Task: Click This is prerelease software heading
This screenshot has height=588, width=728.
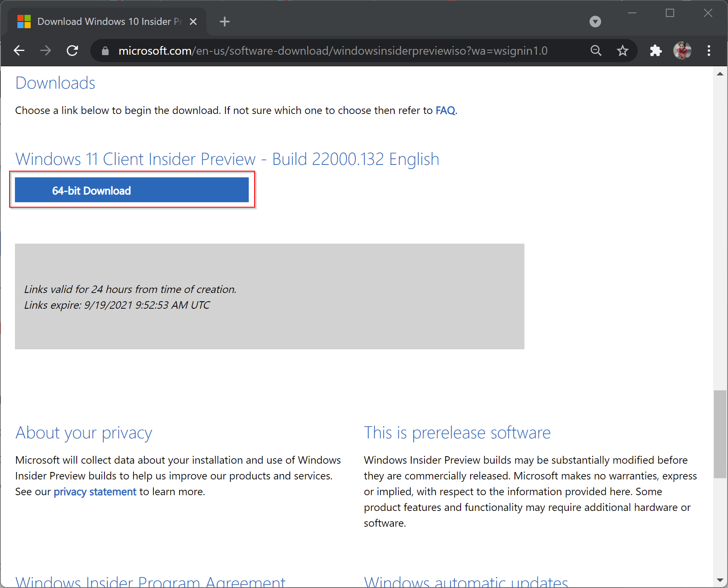Action: (457, 433)
